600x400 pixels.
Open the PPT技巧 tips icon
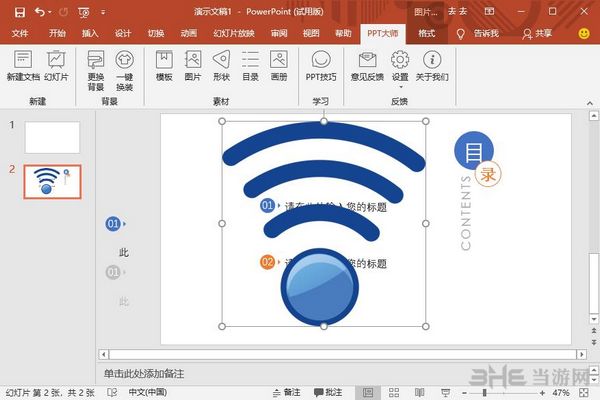coord(321,63)
